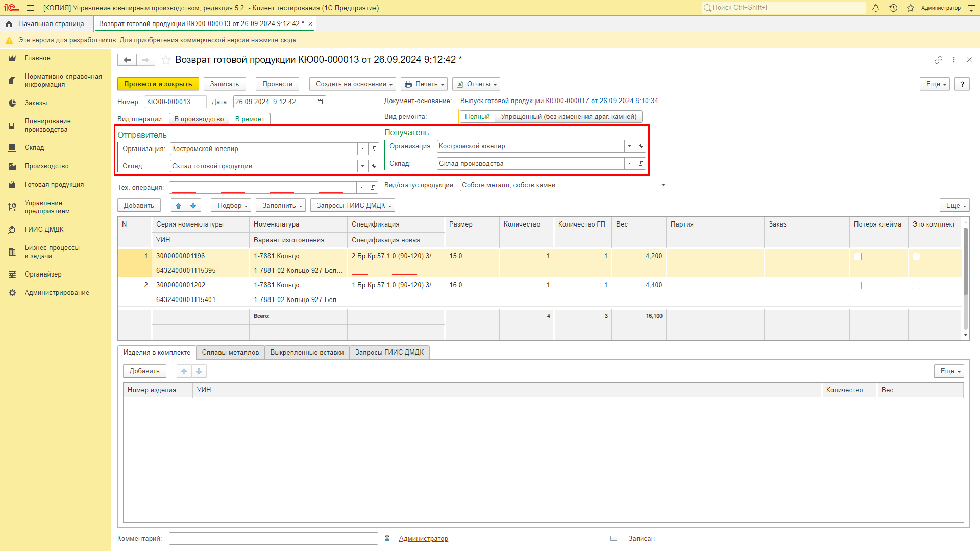Open calendar picker for date field

(321, 102)
